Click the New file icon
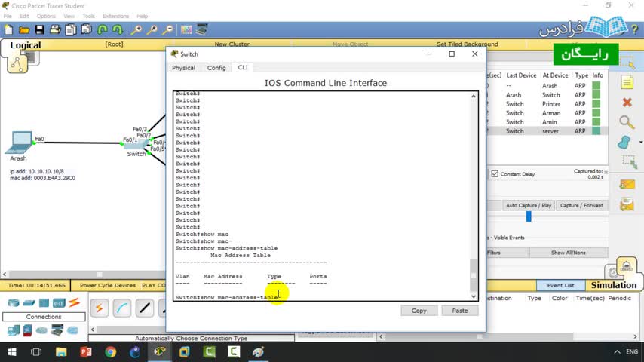 tap(8, 30)
